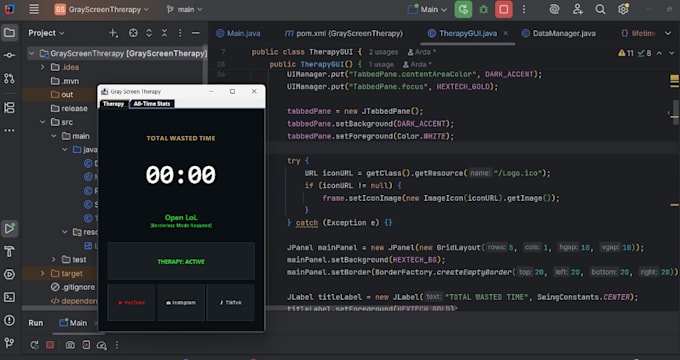Expand the target folder
680x360 pixels.
(42, 274)
